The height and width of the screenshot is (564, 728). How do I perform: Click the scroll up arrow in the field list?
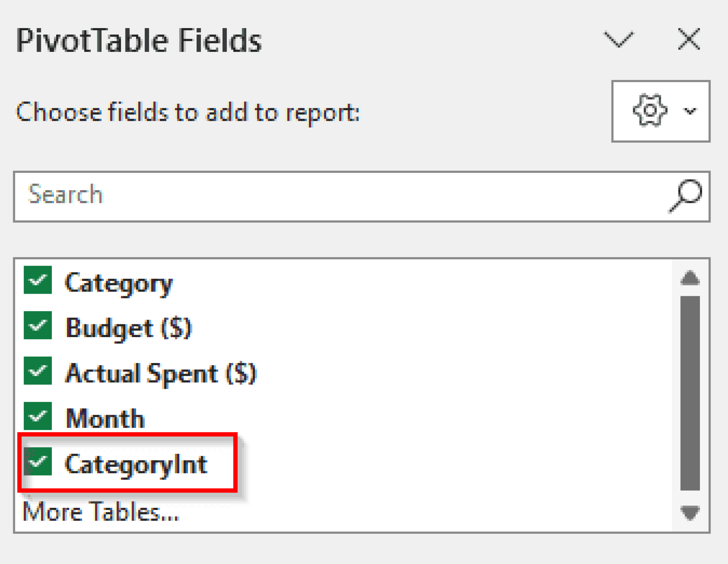[x=690, y=278]
